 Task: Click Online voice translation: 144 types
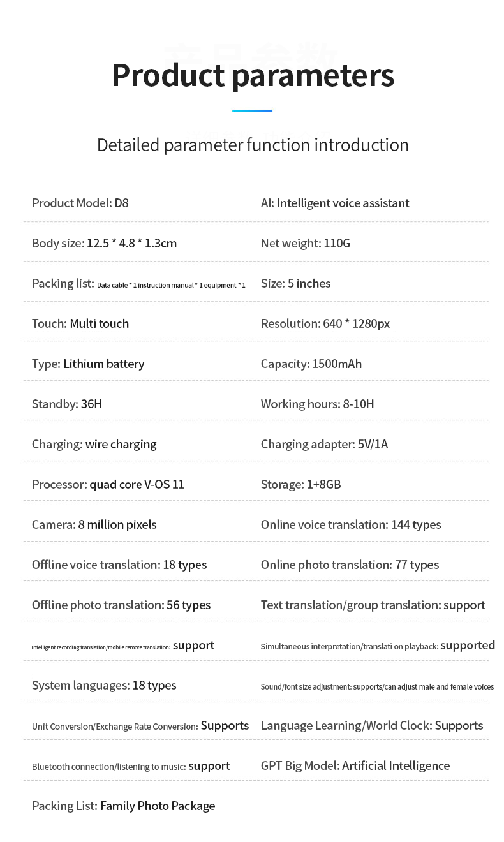[351, 524]
